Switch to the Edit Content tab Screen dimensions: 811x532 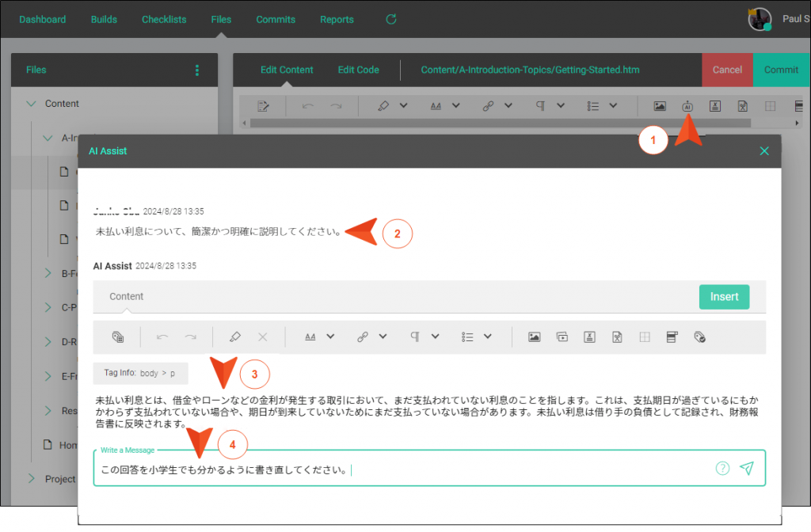287,70
